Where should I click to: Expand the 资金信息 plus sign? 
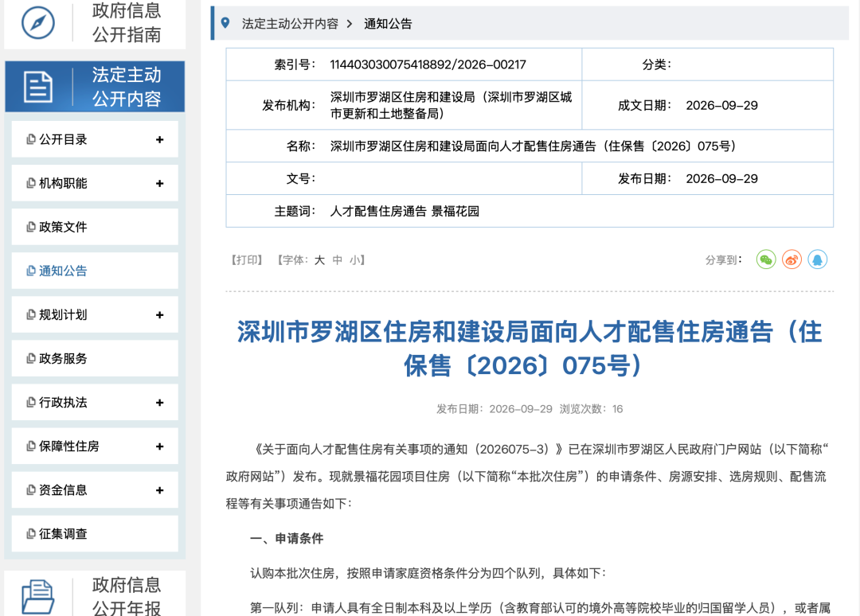[159, 490]
